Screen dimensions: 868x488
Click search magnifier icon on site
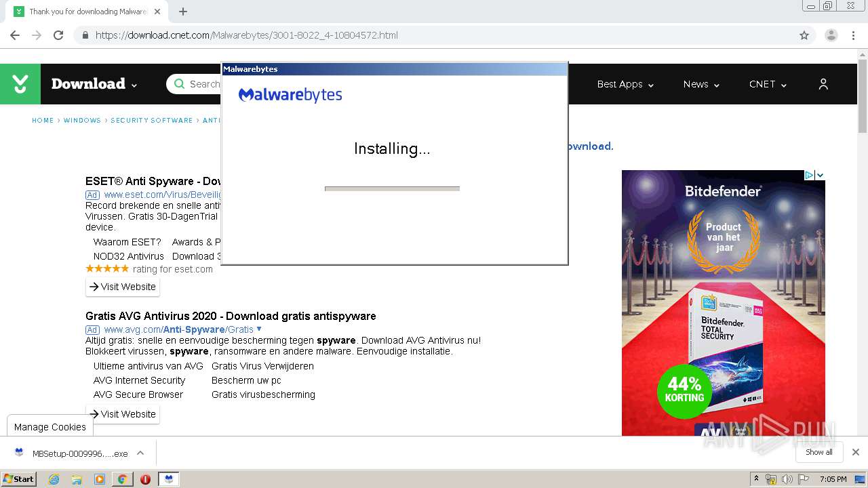tap(179, 84)
